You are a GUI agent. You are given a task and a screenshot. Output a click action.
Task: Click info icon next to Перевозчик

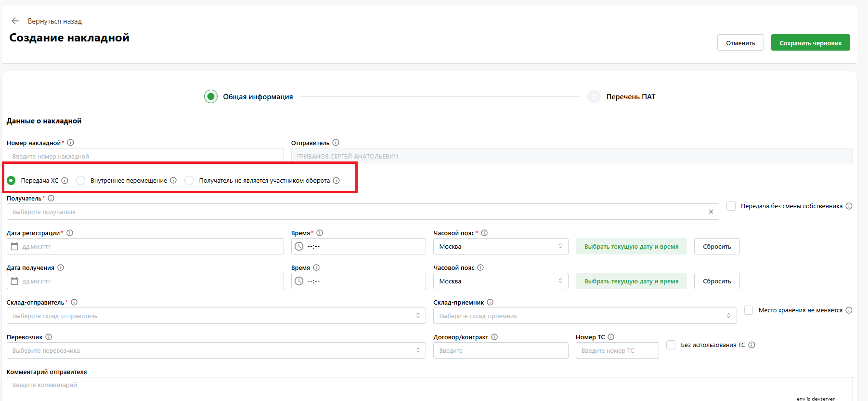tap(49, 337)
